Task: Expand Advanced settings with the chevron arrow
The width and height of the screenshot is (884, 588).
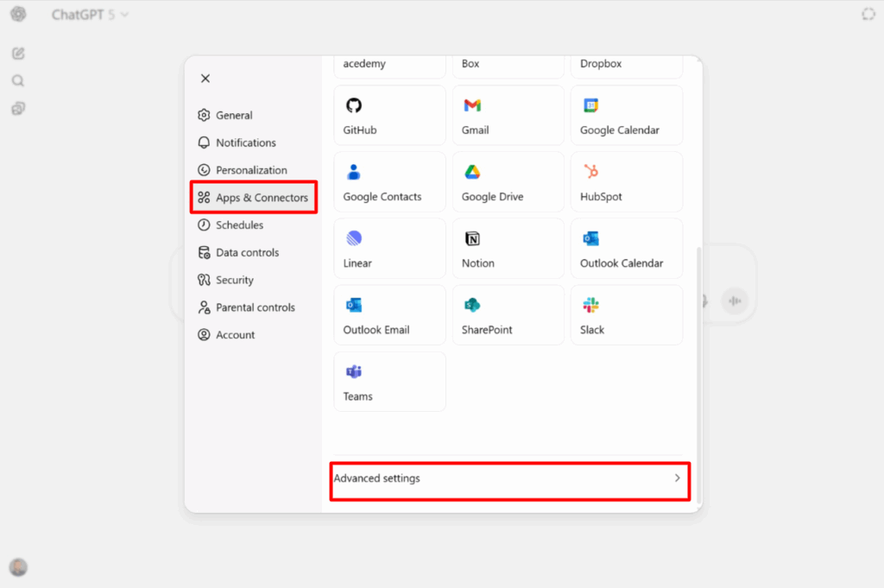Action: pyautogui.click(x=677, y=478)
